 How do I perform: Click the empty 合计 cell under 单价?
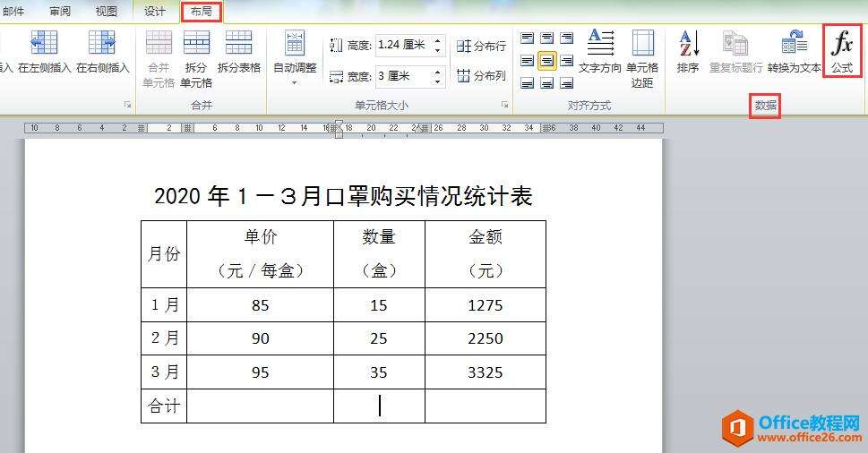coord(260,406)
